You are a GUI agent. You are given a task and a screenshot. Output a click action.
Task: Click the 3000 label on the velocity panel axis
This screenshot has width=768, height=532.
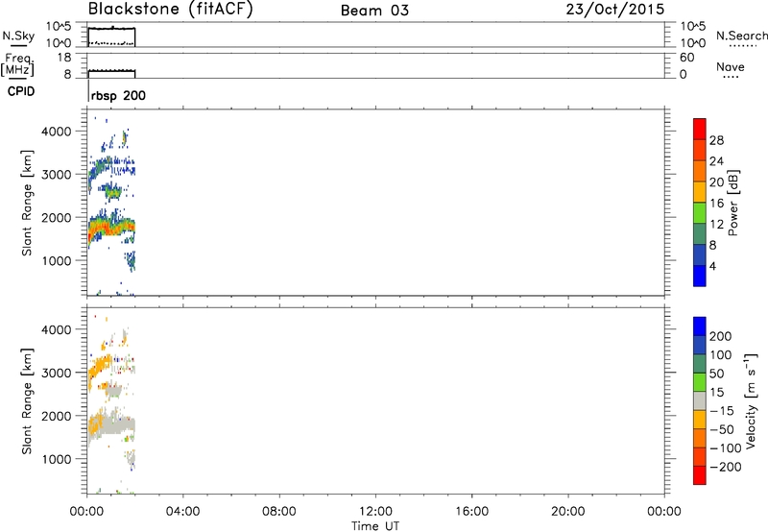(56, 373)
